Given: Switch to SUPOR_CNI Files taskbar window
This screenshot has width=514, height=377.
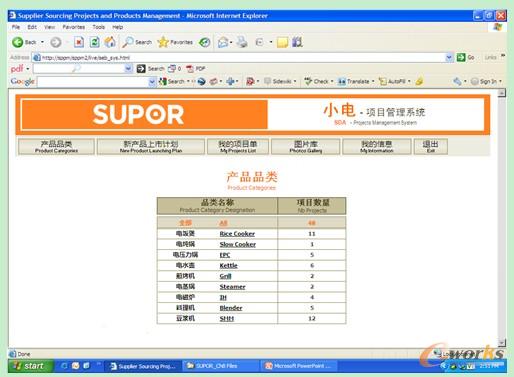Looking at the screenshot, I should click(220, 366).
